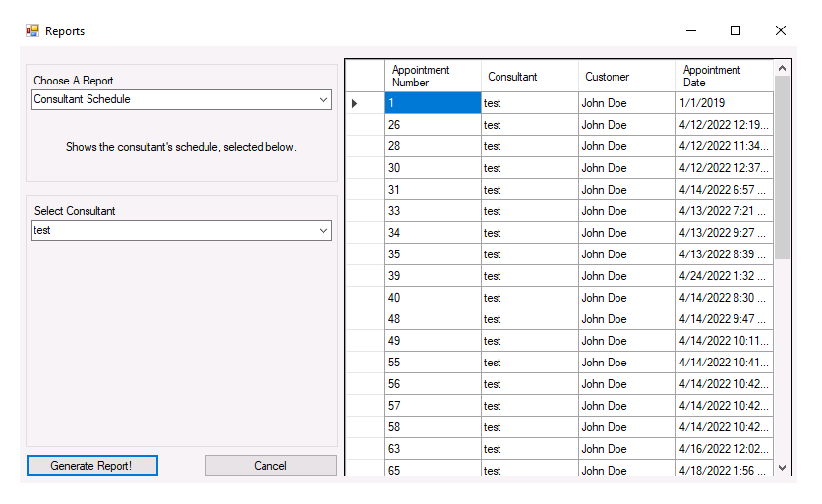Select the row header for appointment 30
The width and height of the screenshot is (822, 504).
tap(366, 168)
